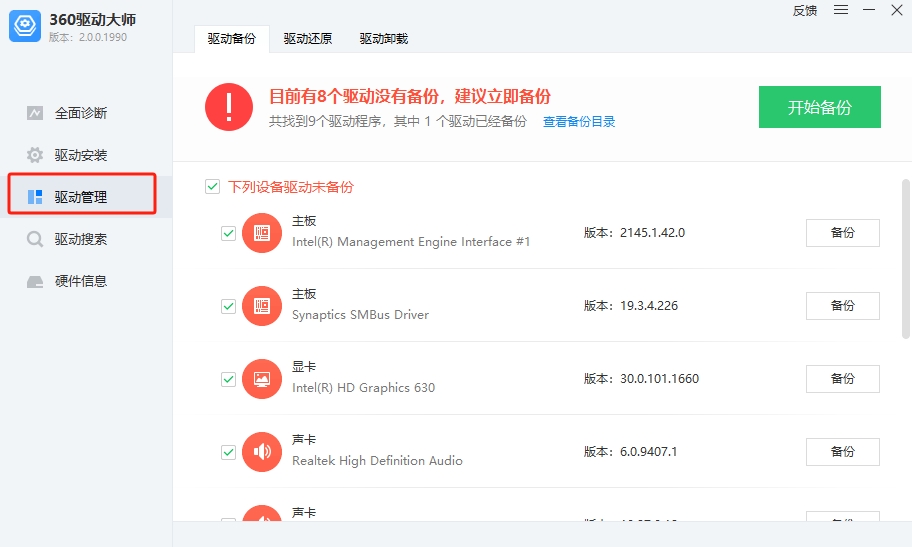
Task: Uncheck Synaptics SMBus Driver checkbox
Action: 229,306
